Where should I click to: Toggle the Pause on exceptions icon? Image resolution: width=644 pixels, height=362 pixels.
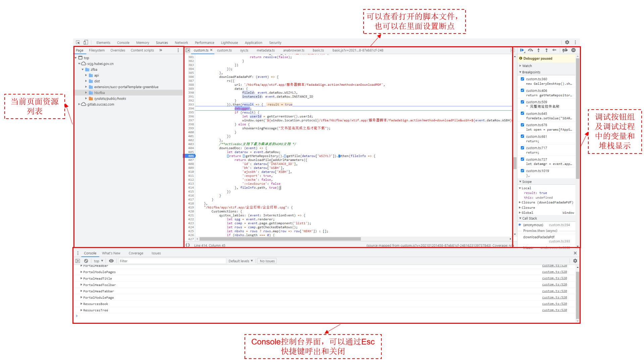[x=574, y=50]
